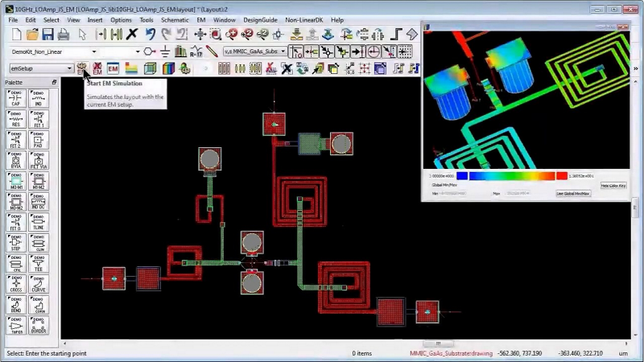Click the Hide Color Key button
The image size is (644, 362).
point(613,186)
